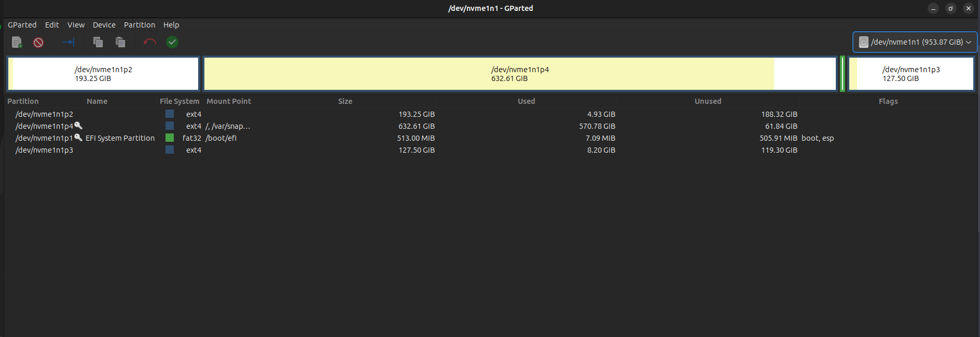Click the /boot/efi mount point
The height and width of the screenshot is (337, 980).
[221, 138]
